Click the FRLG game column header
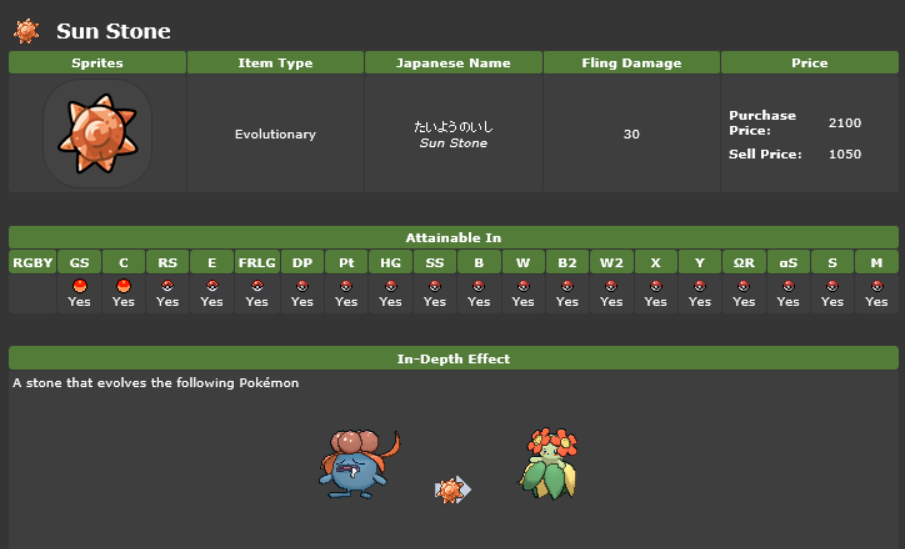 pos(257,263)
